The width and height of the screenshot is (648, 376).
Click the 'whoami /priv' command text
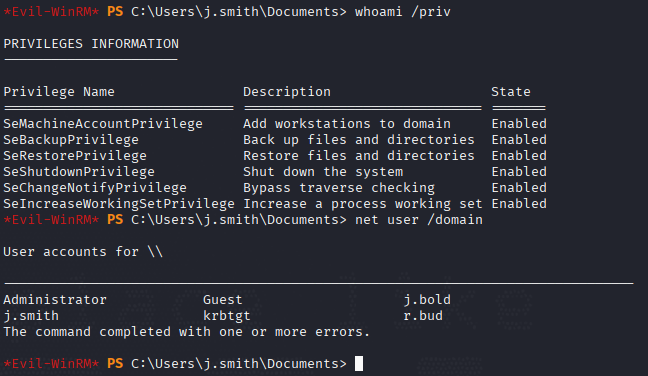pos(403,12)
